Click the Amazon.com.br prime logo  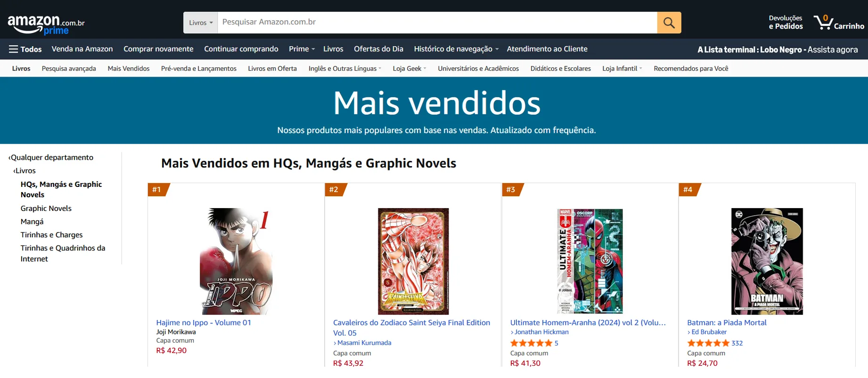pyautogui.click(x=46, y=24)
